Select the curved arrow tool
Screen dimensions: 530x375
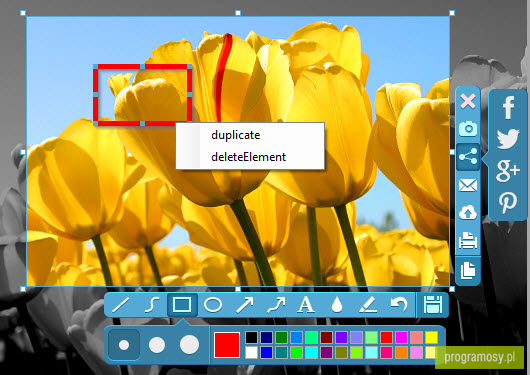coord(276,305)
